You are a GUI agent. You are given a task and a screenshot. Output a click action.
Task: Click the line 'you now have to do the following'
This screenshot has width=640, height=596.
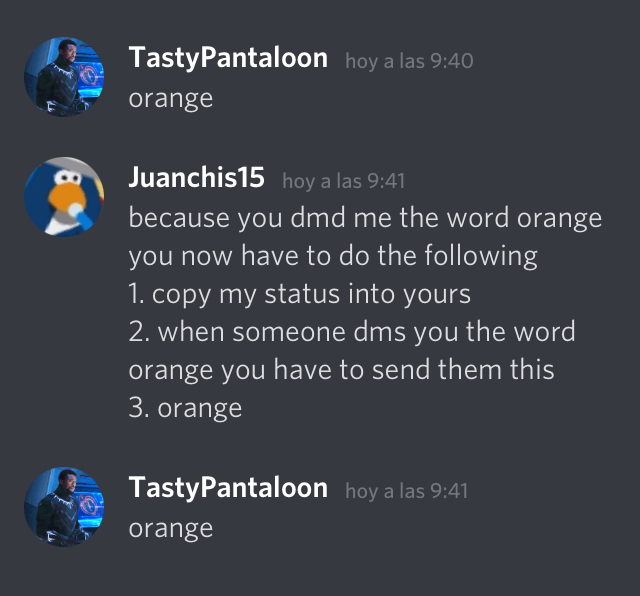[333, 256]
